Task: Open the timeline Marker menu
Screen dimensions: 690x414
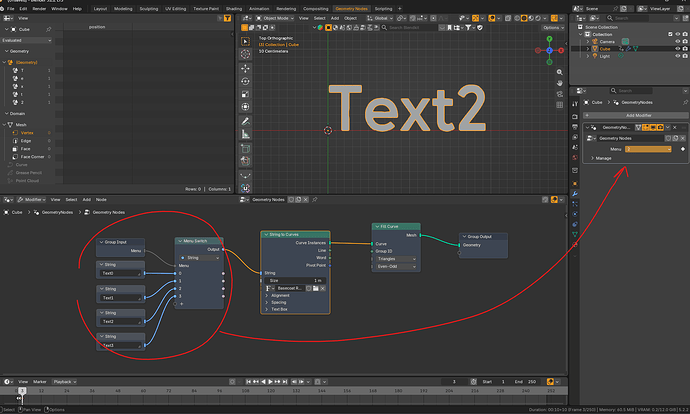Action: [40, 382]
